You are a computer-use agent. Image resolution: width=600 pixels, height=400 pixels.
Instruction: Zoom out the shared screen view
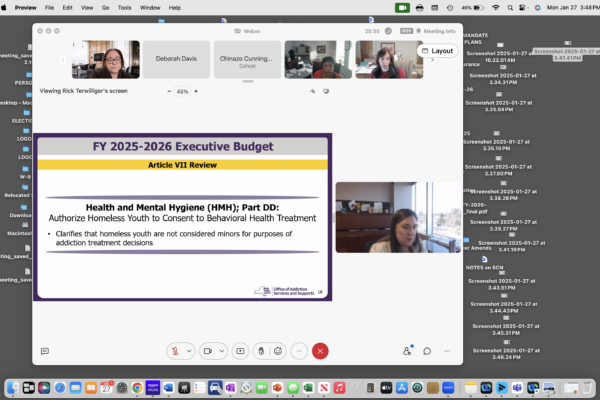point(168,91)
